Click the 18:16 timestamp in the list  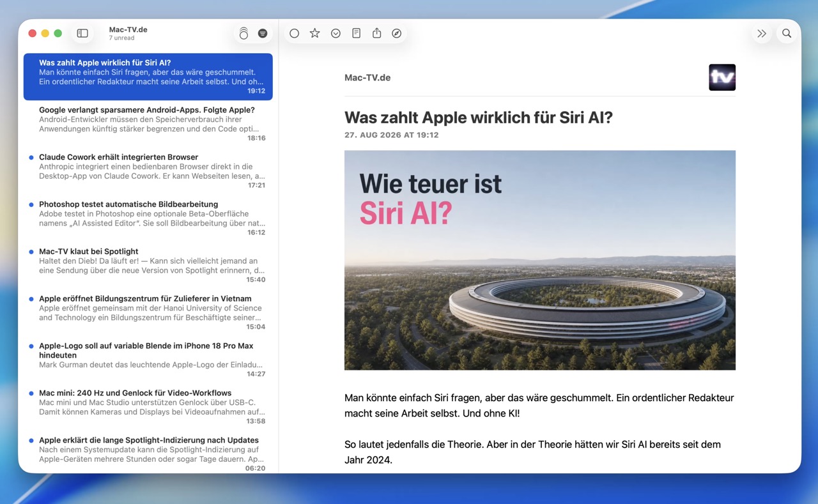(x=256, y=138)
